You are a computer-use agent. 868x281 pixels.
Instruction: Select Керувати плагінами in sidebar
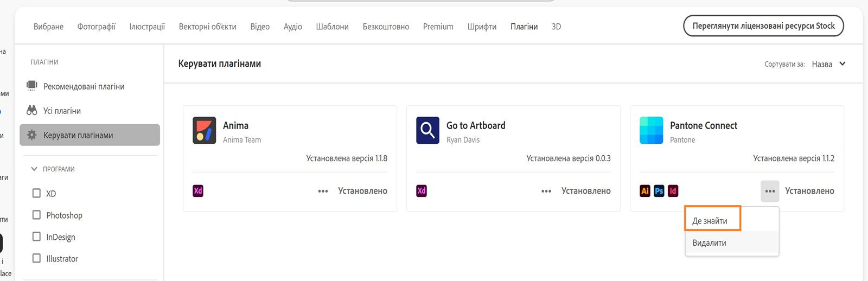[x=90, y=135]
